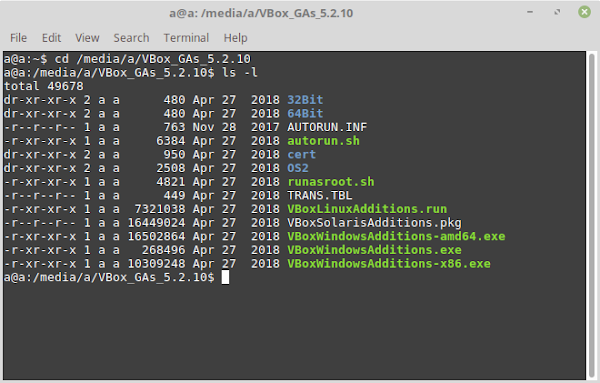
Task: Click VBoxWindowsAdditions-amd64.exe file name
Action: point(396,236)
